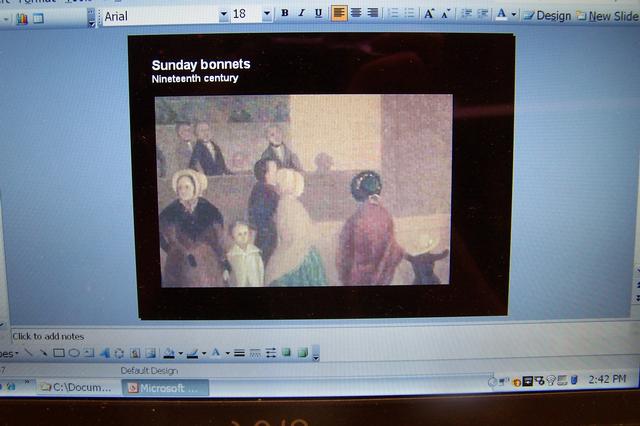The image size is (640, 426).
Task: Click the Default Design status bar text
Action: 149,371
